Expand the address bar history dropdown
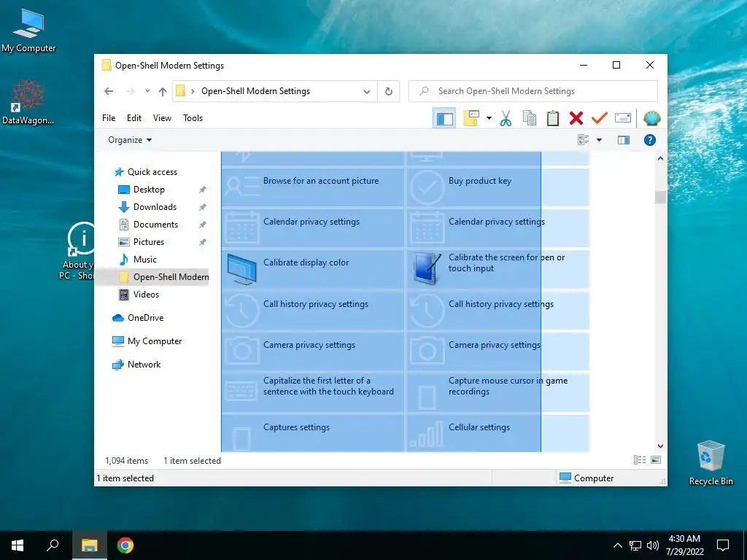 point(367,91)
